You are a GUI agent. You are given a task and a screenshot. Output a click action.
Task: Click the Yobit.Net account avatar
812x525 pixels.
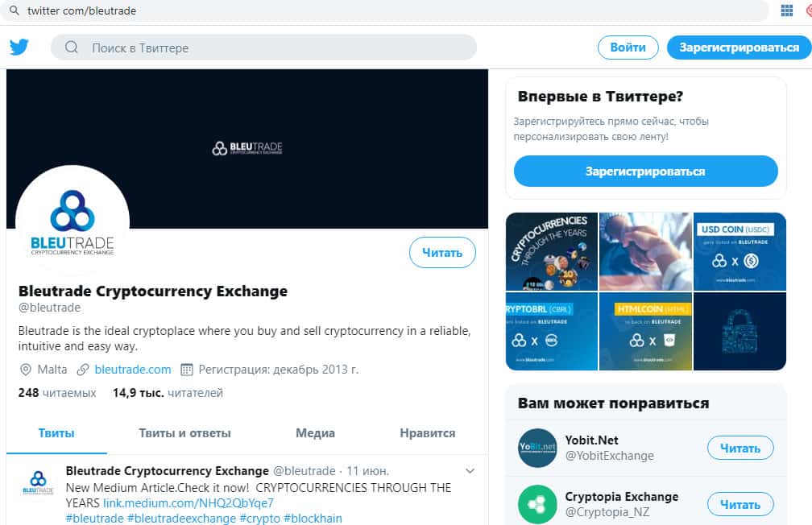[x=537, y=448]
